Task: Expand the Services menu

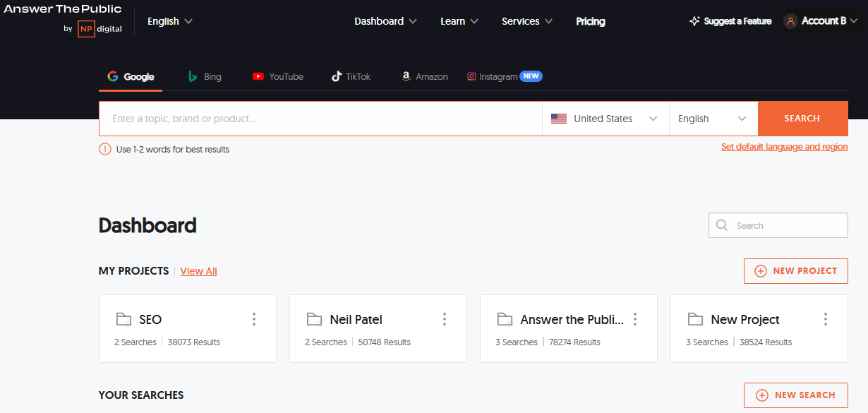Action: coord(526,21)
